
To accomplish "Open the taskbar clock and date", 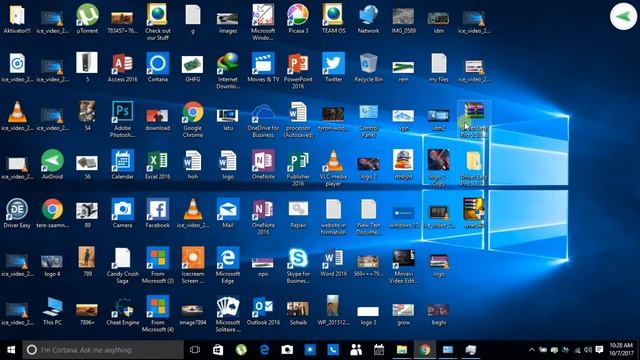I will [x=621, y=349].
